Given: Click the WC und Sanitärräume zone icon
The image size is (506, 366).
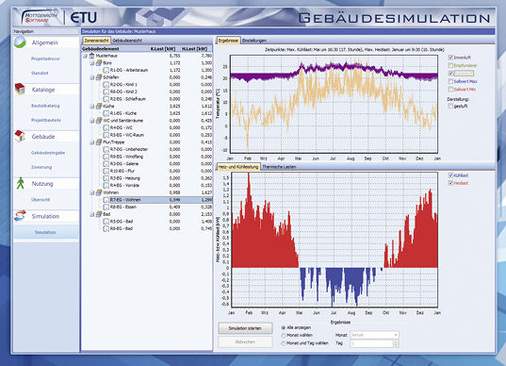Looking at the screenshot, I should click(99, 120).
